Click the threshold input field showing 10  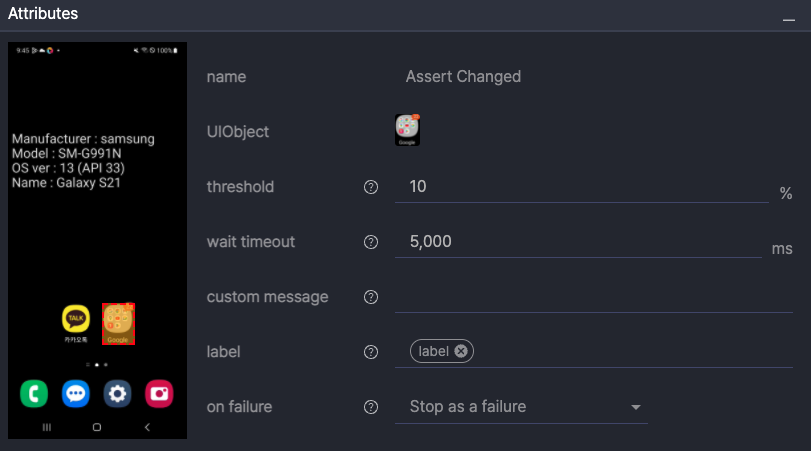coord(580,187)
